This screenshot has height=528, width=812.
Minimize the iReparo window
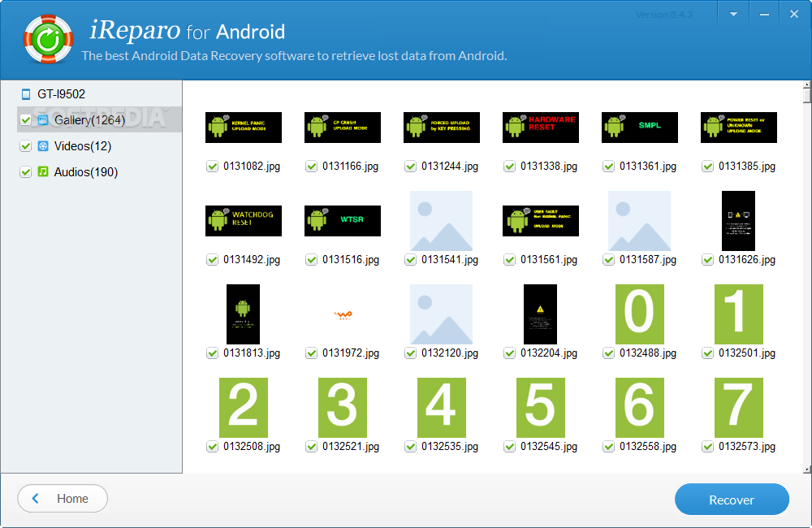[764, 15]
